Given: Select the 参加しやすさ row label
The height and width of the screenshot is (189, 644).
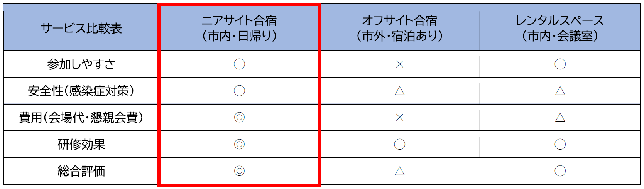Looking at the screenshot, I should [x=81, y=64].
